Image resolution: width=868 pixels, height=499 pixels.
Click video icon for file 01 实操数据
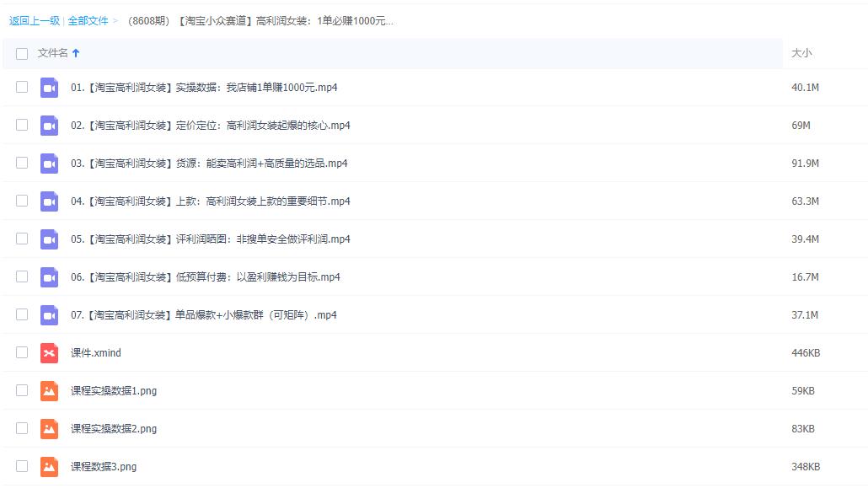[49, 88]
